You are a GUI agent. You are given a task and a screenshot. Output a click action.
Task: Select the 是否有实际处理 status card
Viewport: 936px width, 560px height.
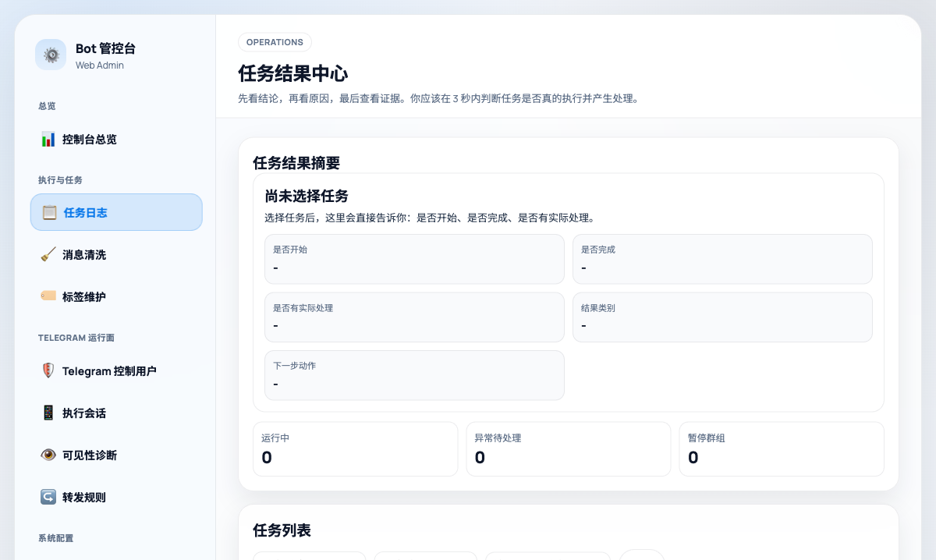(x=414, y=317)
